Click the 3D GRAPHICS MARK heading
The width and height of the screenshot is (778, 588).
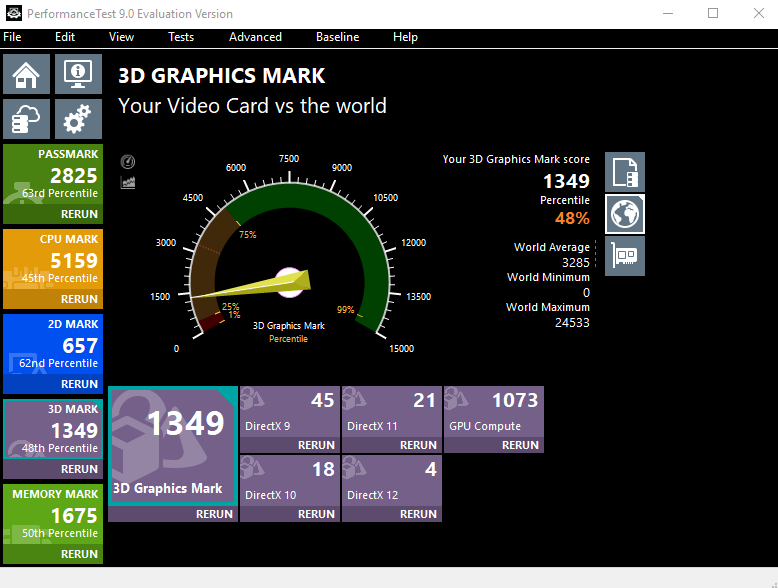click(x=221, y=76)
